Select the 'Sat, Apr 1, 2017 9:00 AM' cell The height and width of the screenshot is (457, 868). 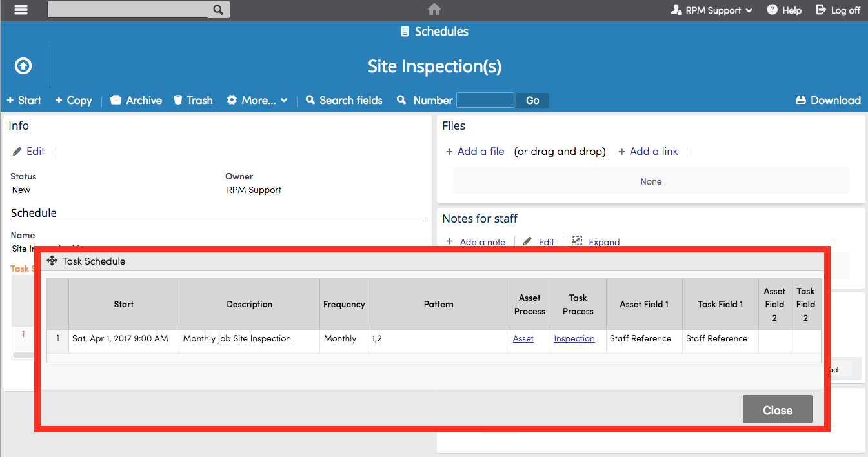(x=124, y=341)
